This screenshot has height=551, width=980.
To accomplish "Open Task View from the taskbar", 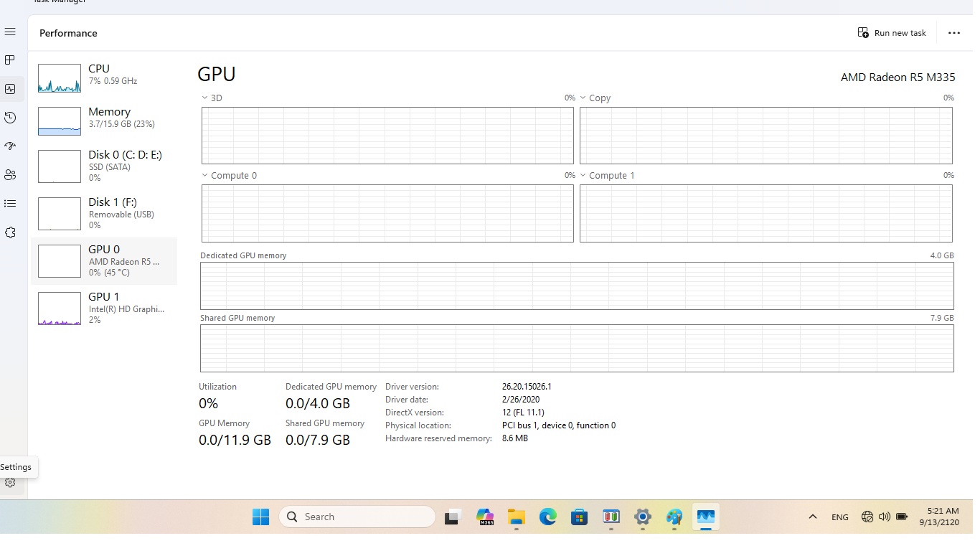I will coord(453,517).
